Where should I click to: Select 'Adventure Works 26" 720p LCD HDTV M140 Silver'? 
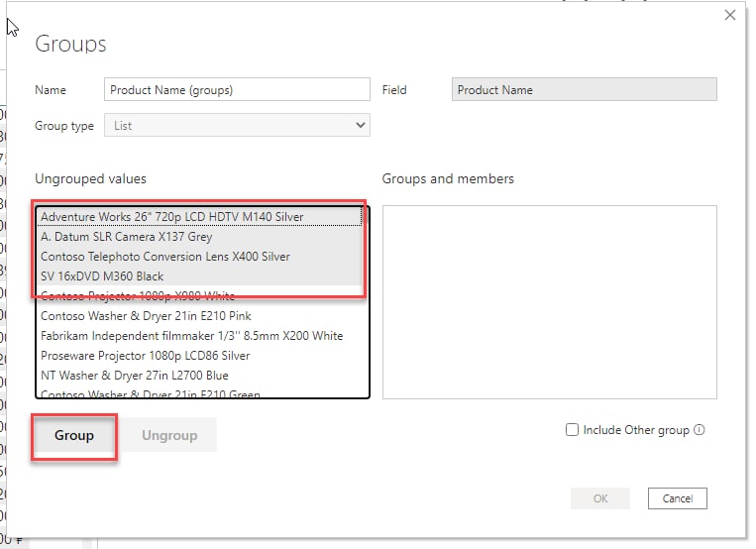pyautogui.click(x=199, y=217)
